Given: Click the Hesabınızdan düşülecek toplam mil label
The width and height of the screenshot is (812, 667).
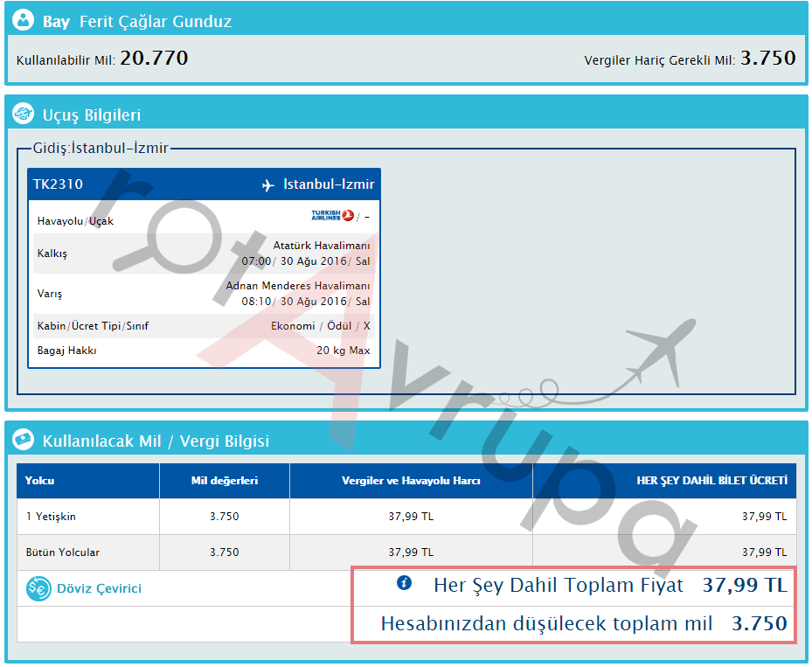Looking at the screenshot, I should (x=546, y=624).
